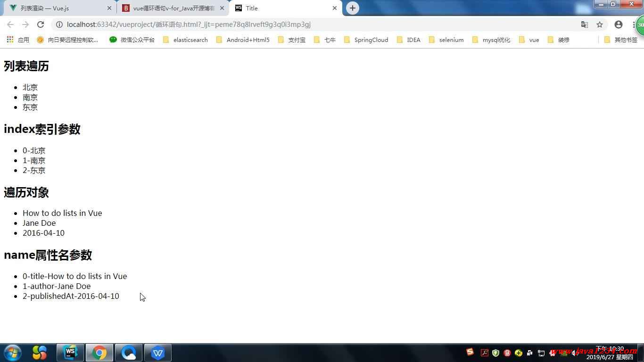View site information icon beside localhost URL
Viewport: 644px width, 362px height.
click(x=59, y=25)
